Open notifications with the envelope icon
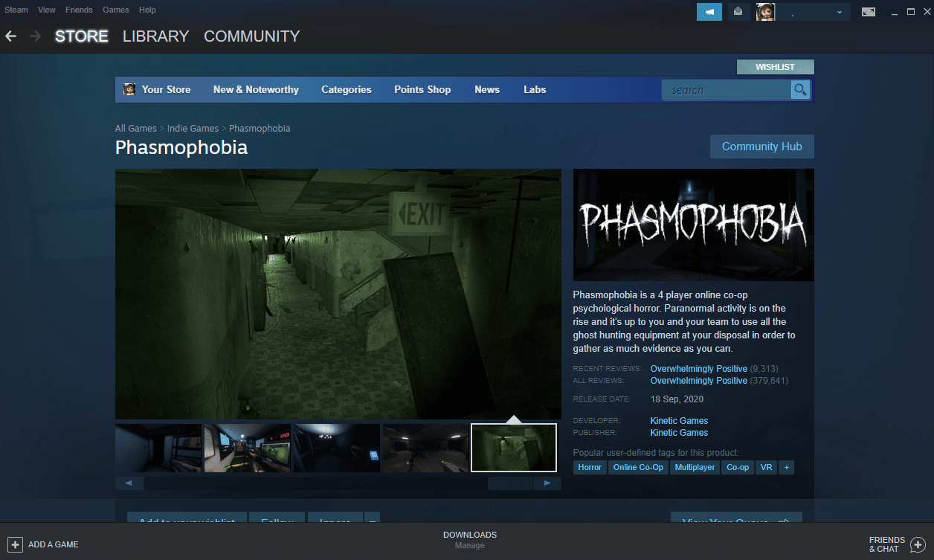Image resolution: width=934 pixels, height=560 pixels. coord(738,11)
